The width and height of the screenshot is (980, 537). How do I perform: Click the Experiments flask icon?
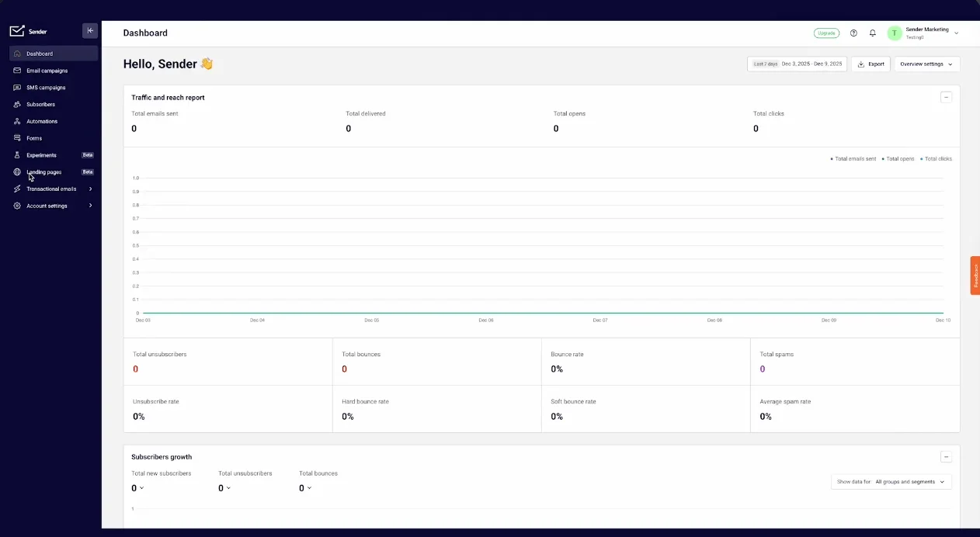click(17, 155)
